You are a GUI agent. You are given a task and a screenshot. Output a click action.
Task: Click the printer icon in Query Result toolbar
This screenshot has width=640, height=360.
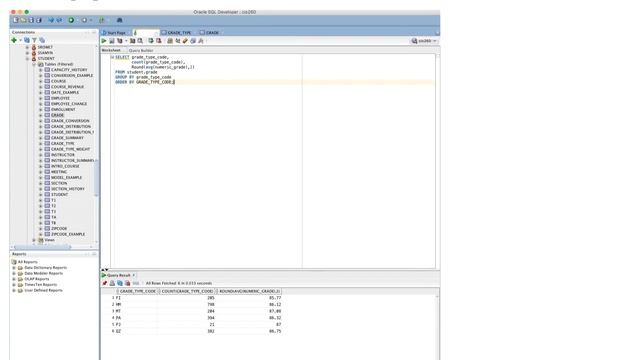tap(112, 283)
